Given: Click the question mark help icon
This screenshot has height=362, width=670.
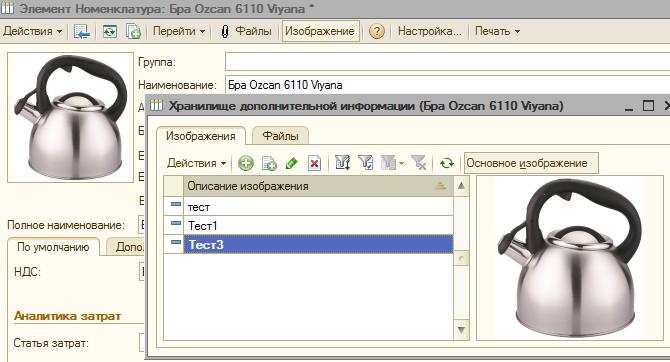Looking at the screenshot, I should click(376, 31).
